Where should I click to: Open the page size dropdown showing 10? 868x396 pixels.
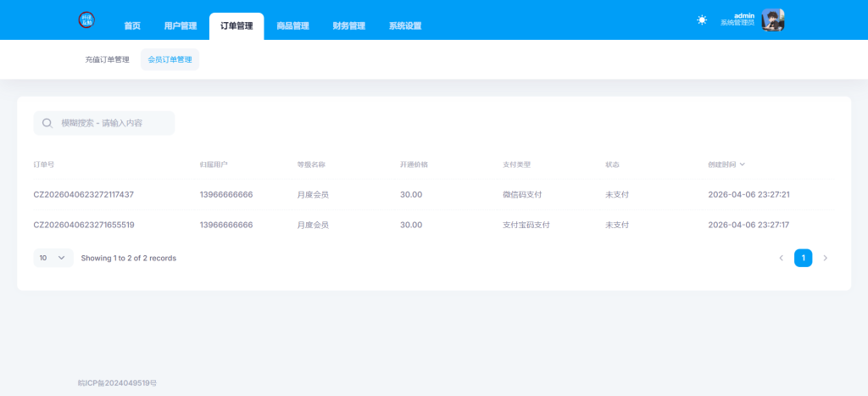[x=53, y=258]
